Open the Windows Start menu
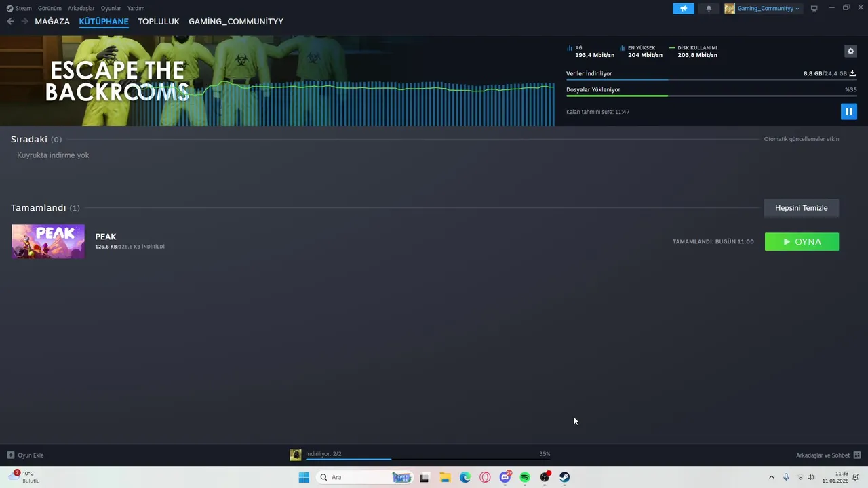The width and height of the screenshot is (868, 488). coord(304,477)
